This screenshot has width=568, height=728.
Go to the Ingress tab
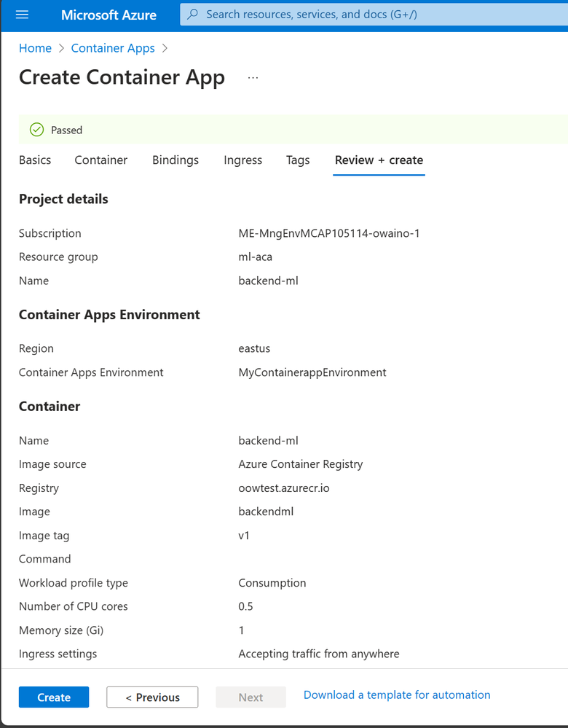243,160
